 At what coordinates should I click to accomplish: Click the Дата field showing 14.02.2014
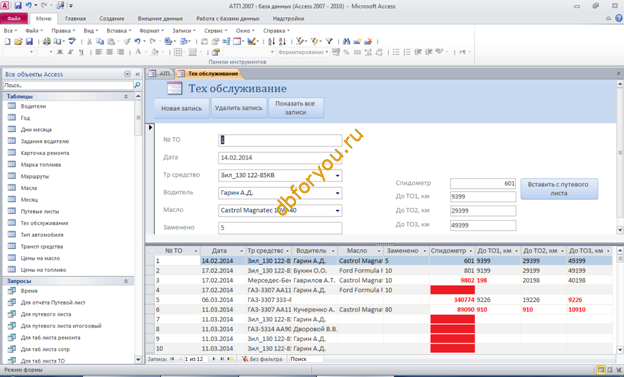click(x=280, y=158)
